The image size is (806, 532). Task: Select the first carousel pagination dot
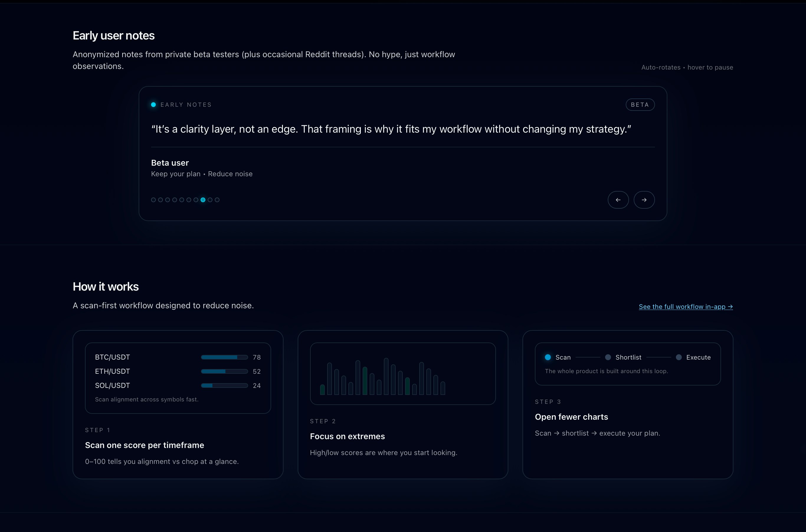(x=153, y=200)
